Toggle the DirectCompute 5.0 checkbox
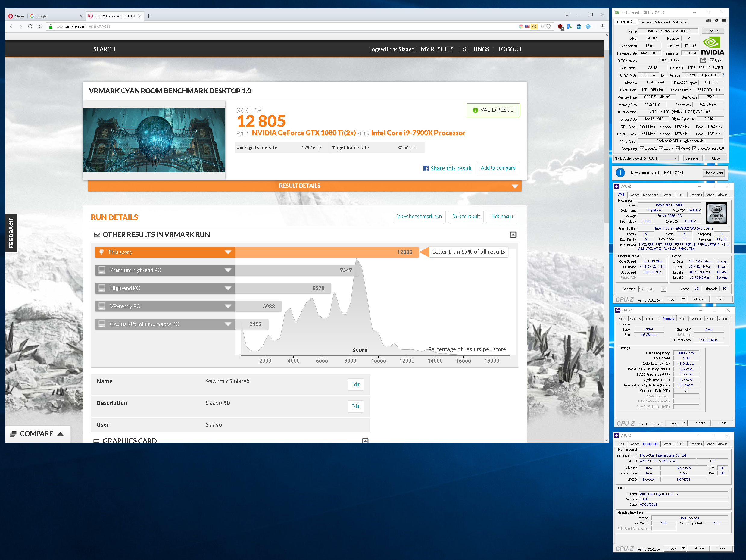 coord(694,149)
